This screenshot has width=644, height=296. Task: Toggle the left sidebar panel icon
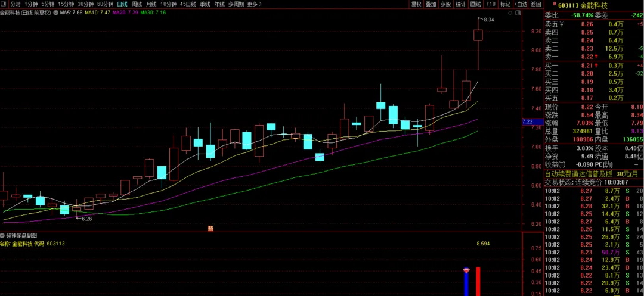pyautogui.click(x=4, y=4)
